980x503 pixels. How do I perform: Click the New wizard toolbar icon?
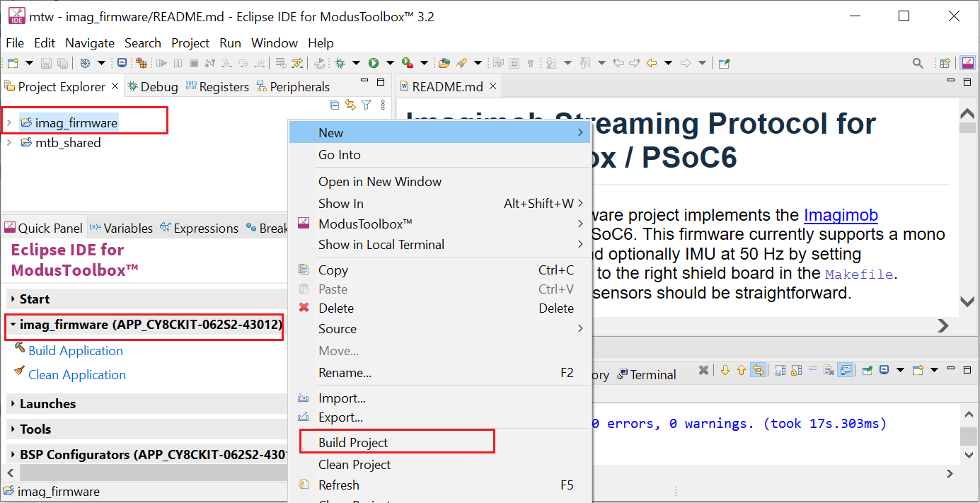(13, 63)
